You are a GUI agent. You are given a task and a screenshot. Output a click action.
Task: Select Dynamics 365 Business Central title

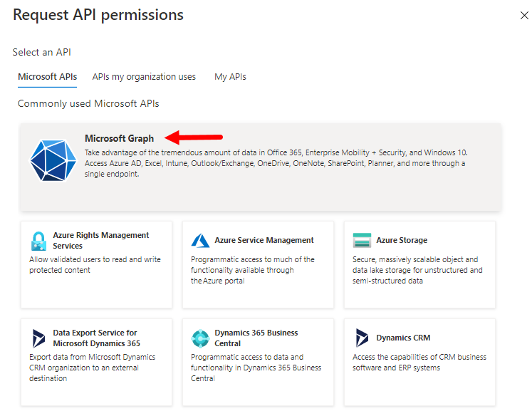256,338
